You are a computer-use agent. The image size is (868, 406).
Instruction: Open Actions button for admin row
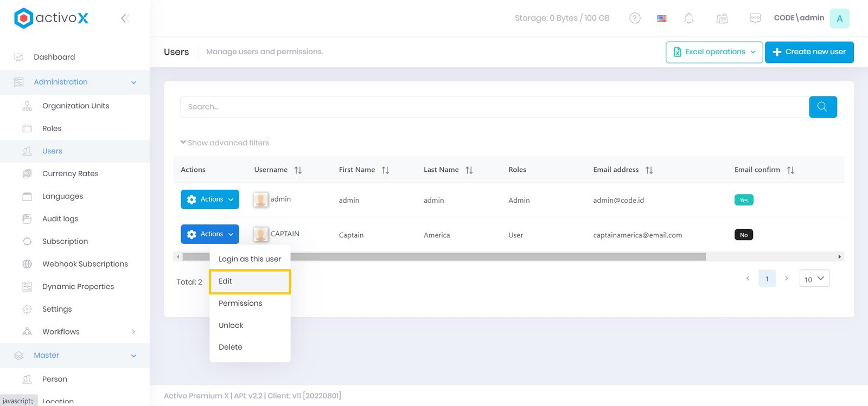pos(210,199)
